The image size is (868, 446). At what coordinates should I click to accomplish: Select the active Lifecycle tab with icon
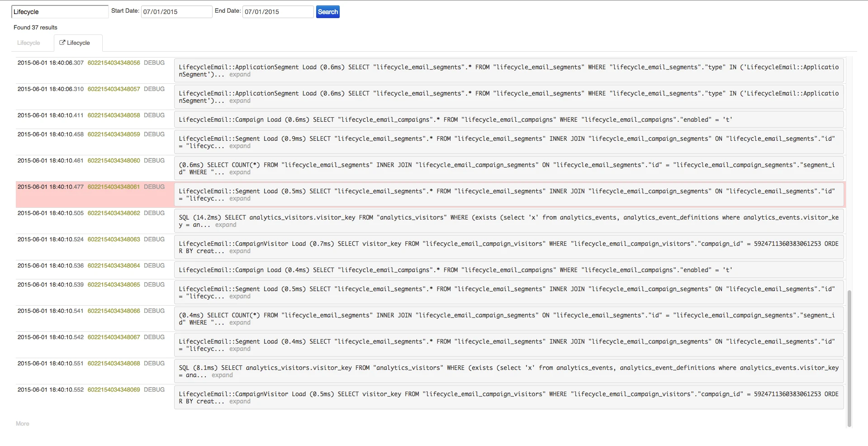(78, 43)
